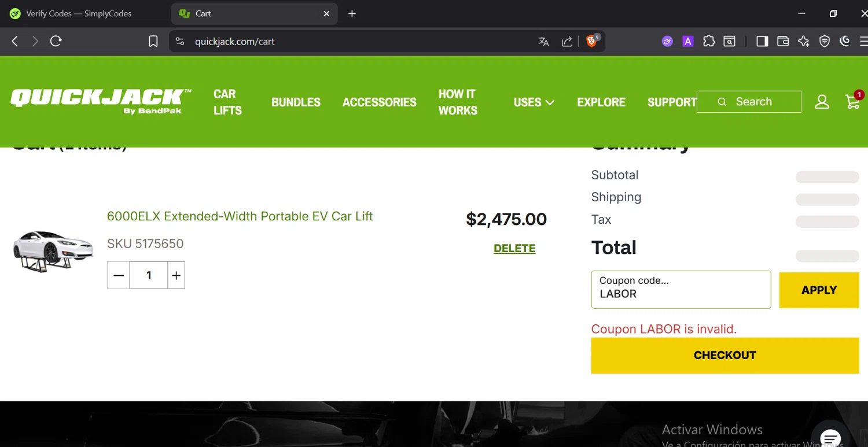The height and width of the screenshot is (447, 868).
Task: Open the shopping cart icon
Action: click(x=853, y=102)
